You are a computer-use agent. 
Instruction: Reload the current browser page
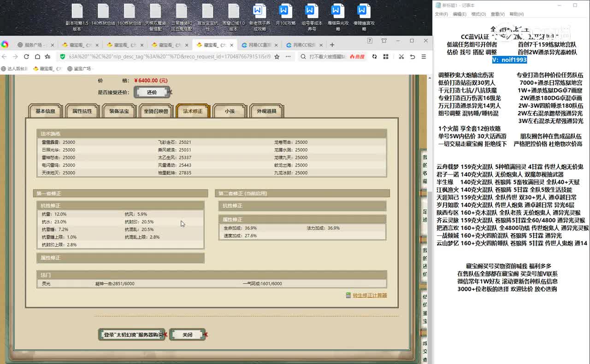pyautogui.click(x=26, y=57)
